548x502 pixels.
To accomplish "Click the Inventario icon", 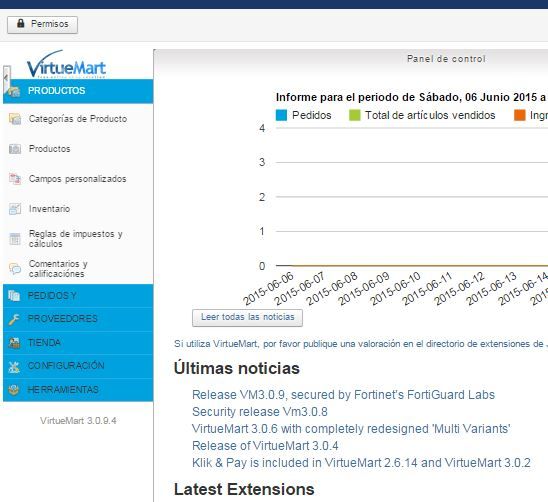I will [15, 209].
